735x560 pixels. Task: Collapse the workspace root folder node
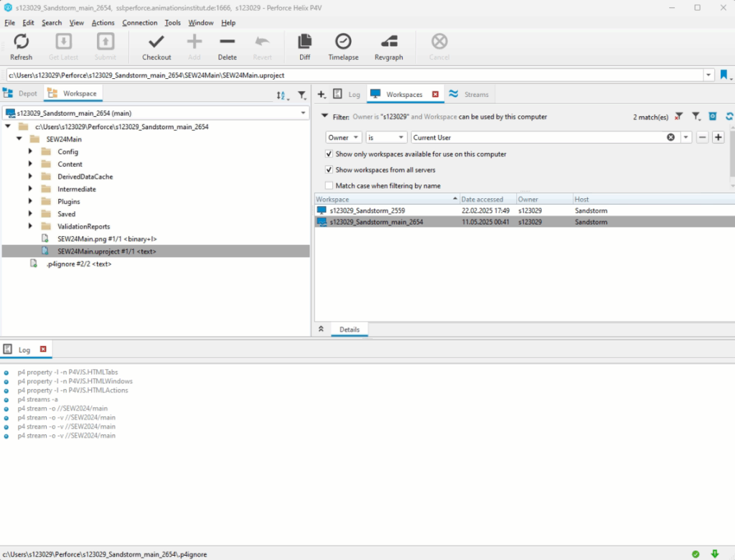point(8,126)
